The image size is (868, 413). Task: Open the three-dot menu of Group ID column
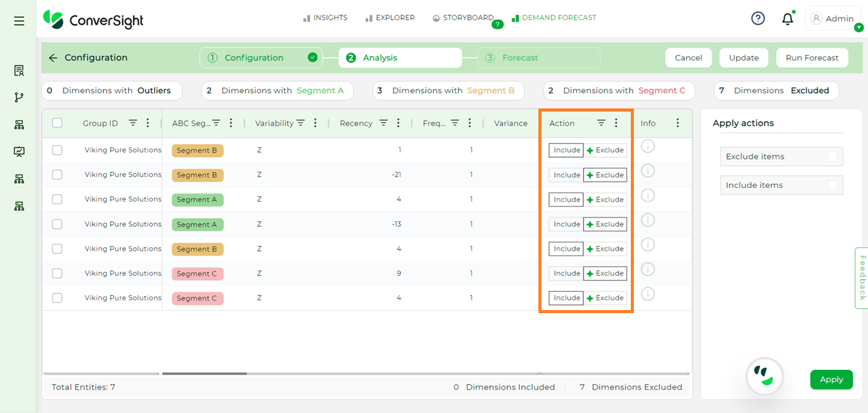point(148,123)
